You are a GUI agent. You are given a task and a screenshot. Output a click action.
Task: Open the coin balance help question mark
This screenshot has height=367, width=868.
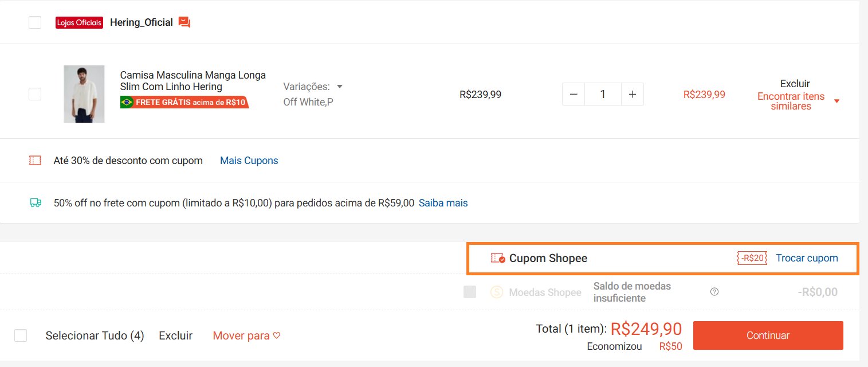point(714,292)
